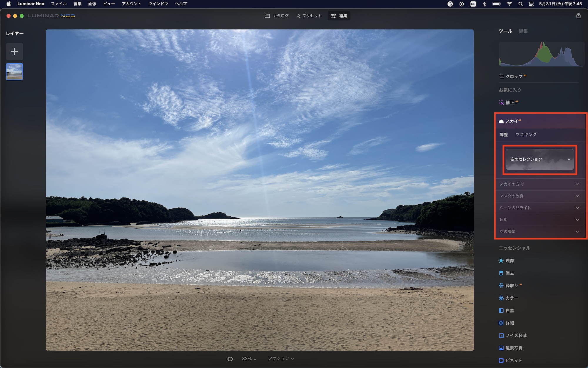Select the Enhance AI (補正) tool
The width and height of the screenshot is (588, 368).
pyautogui.click(x=509, y=102)
